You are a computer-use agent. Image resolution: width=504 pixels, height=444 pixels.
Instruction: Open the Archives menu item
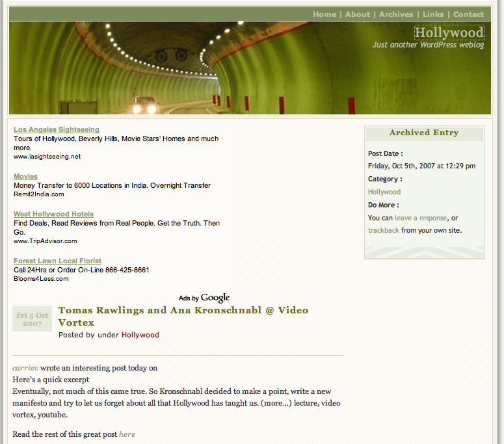[x=395, y=14]
